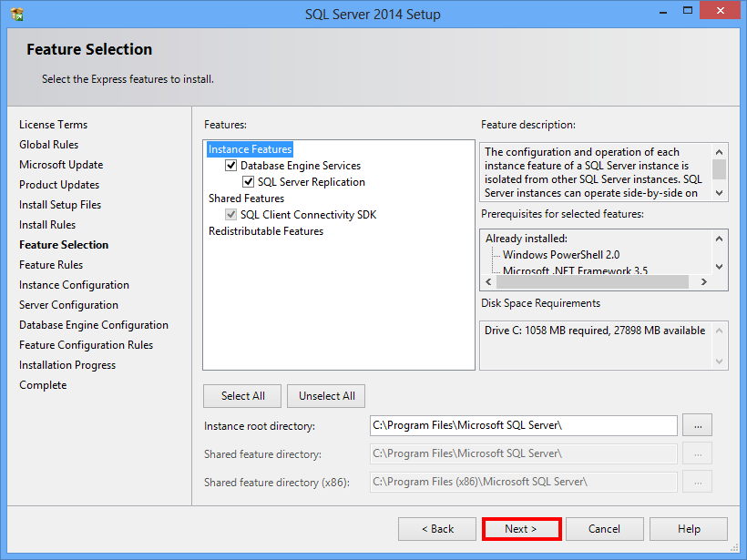Click the Shared feature directory field

pos(524,453)
